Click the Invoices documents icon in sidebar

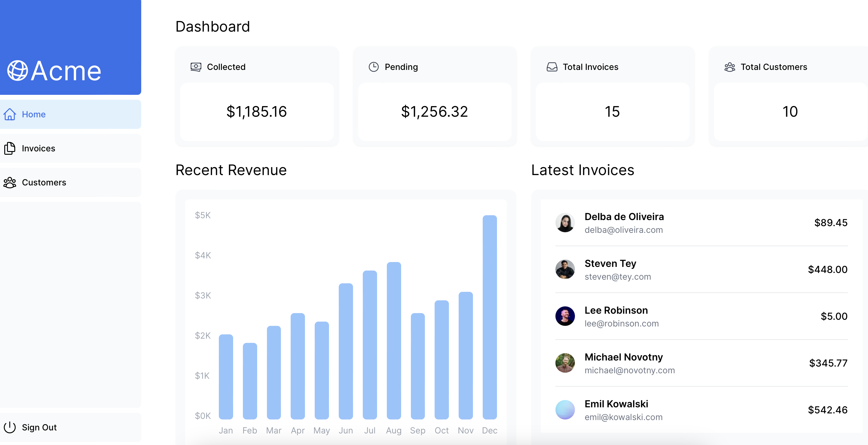pyautogui.click(x=10, y=148)
